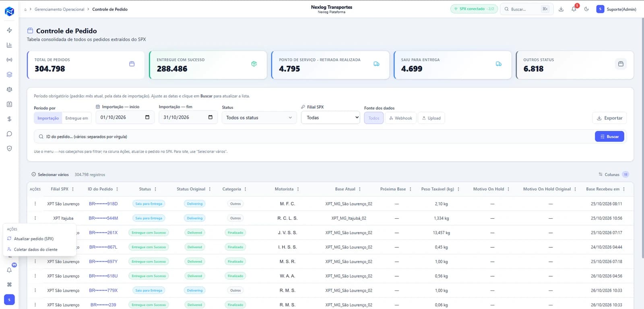
Task: Go to Gerenciamento Operacional breadcrumb
Action: coord(60,9)
